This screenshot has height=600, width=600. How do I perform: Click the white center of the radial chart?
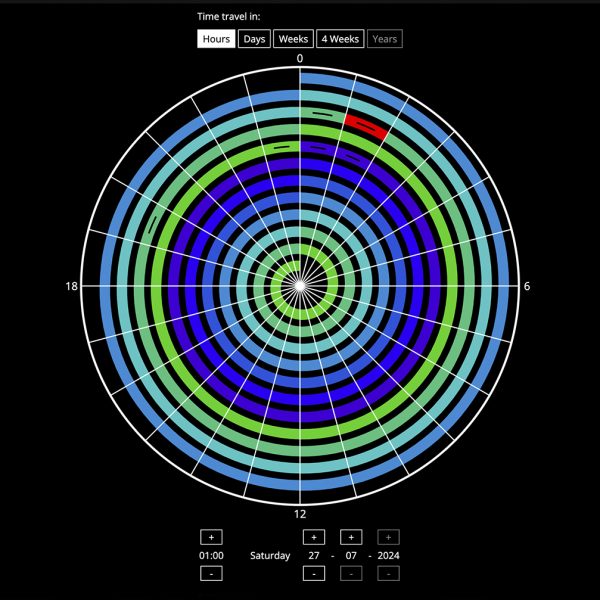(x=299, y=286)
